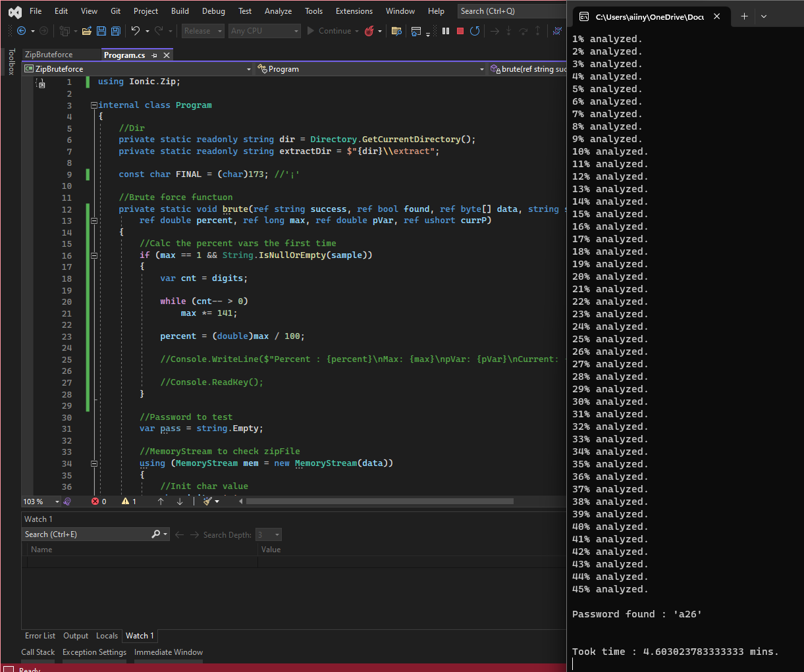Select the Stop Debugging icon

click(460, 30)
